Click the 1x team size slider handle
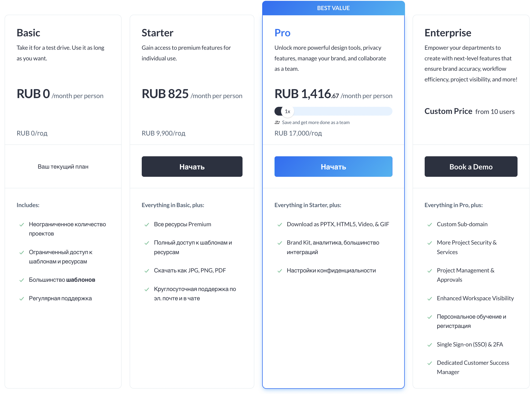Screen dimensions: 532x394 (x=287, y=111)
